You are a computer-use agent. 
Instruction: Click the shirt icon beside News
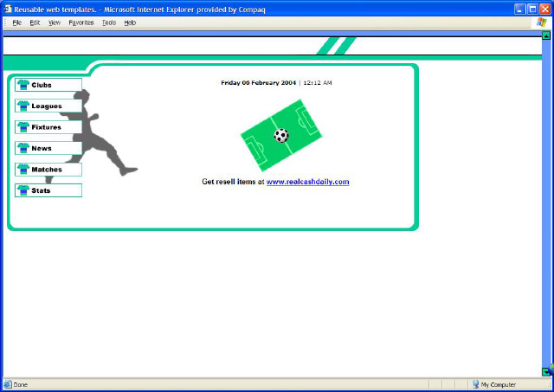[x=23, y=148]
